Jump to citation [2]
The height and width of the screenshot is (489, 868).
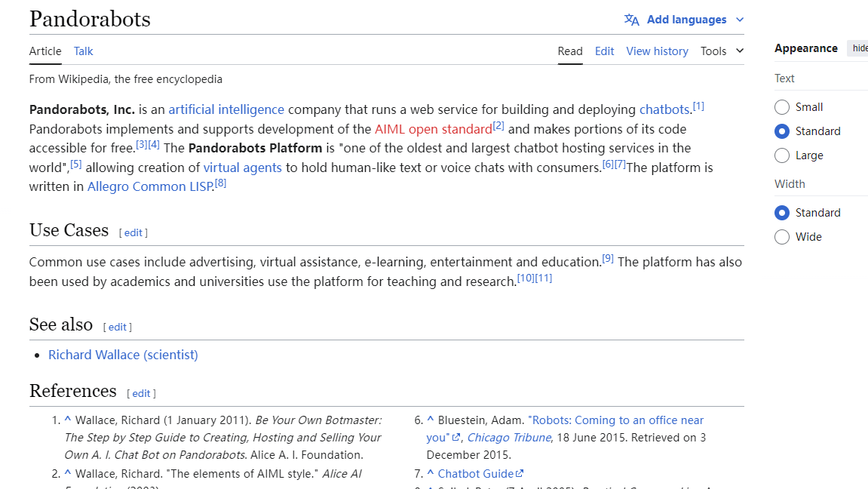point(498,125)
